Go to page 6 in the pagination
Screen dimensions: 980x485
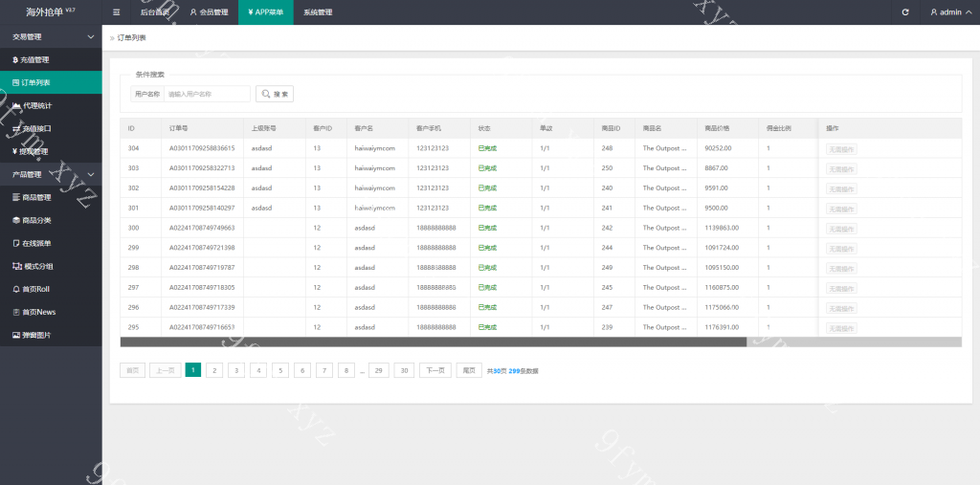pyautogui.click(x=301, y=370)
